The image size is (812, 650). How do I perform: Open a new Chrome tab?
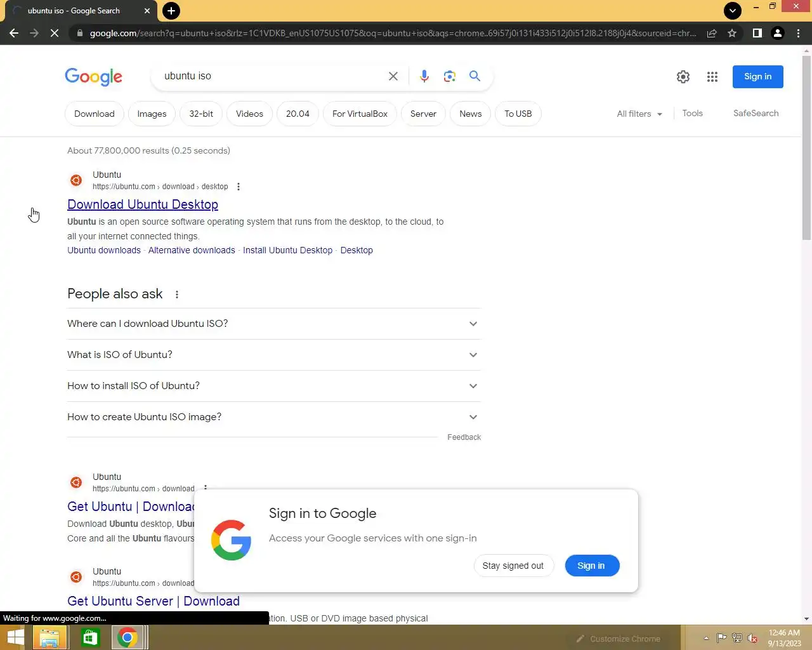click(x=171, y=11)
